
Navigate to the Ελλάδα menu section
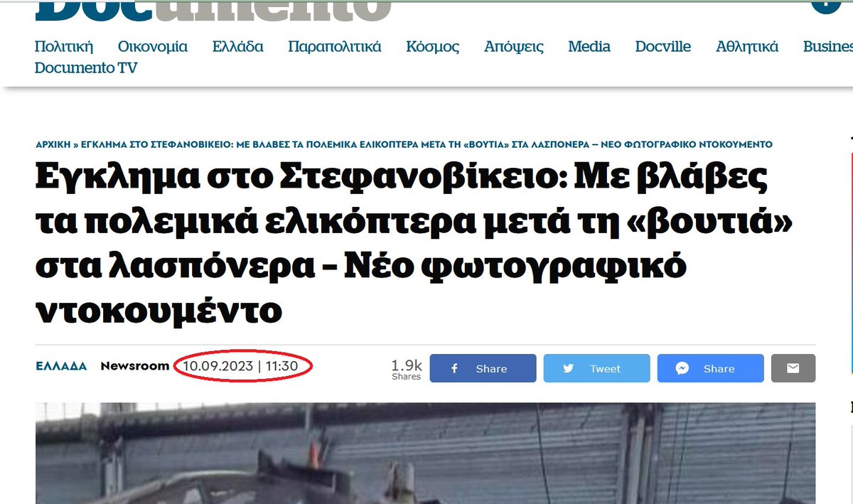point(237,46)
